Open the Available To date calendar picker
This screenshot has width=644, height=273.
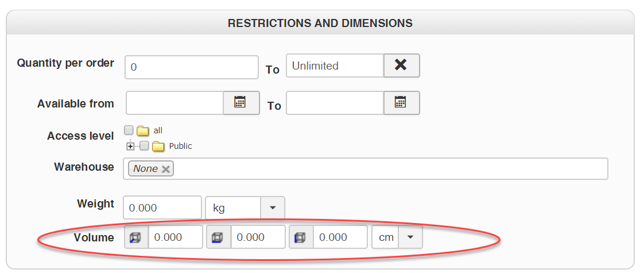tap(401, 102)
